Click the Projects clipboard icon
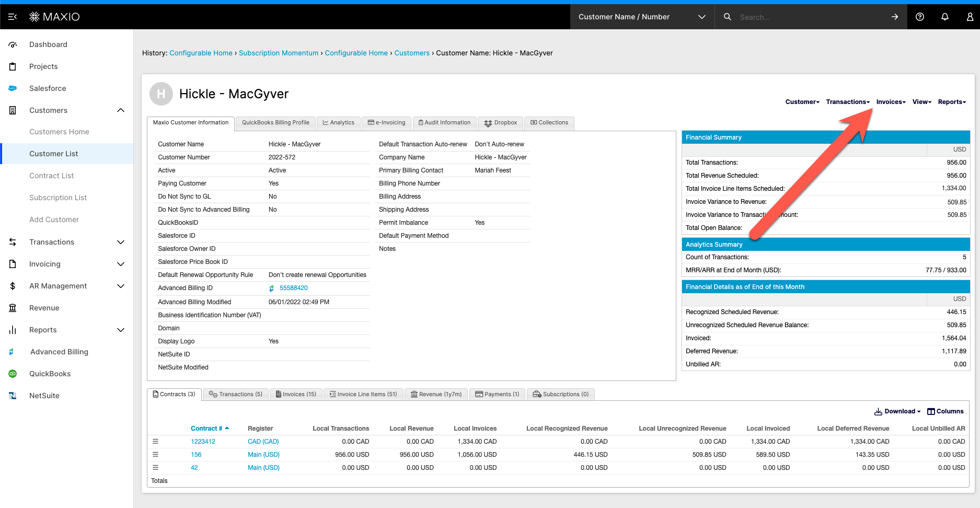The width and height of the screenshot is (980, 508). [13, 66]
